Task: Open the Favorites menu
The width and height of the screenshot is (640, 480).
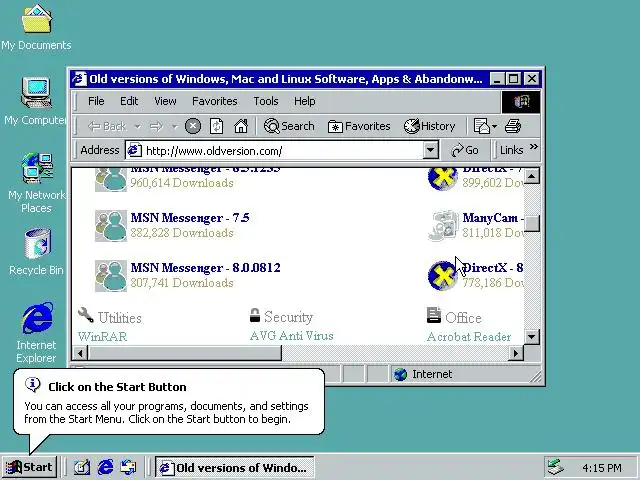Action: coord(214,101)
